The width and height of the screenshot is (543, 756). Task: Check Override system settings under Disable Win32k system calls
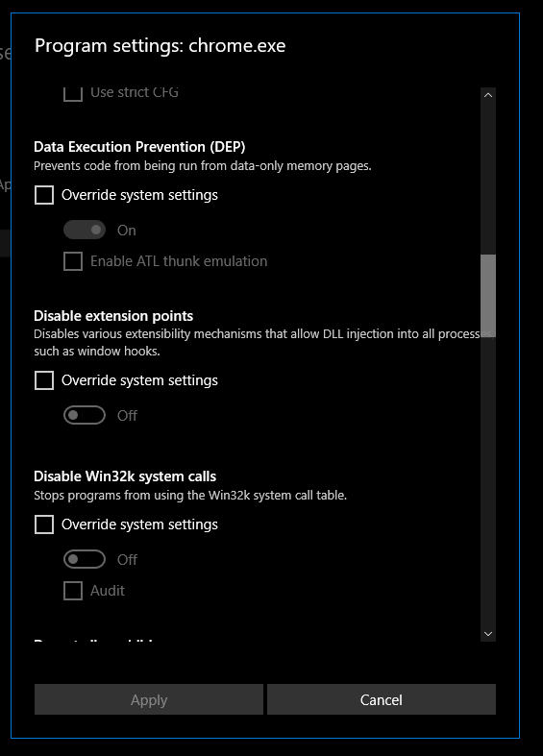click(x=44, y=524)
